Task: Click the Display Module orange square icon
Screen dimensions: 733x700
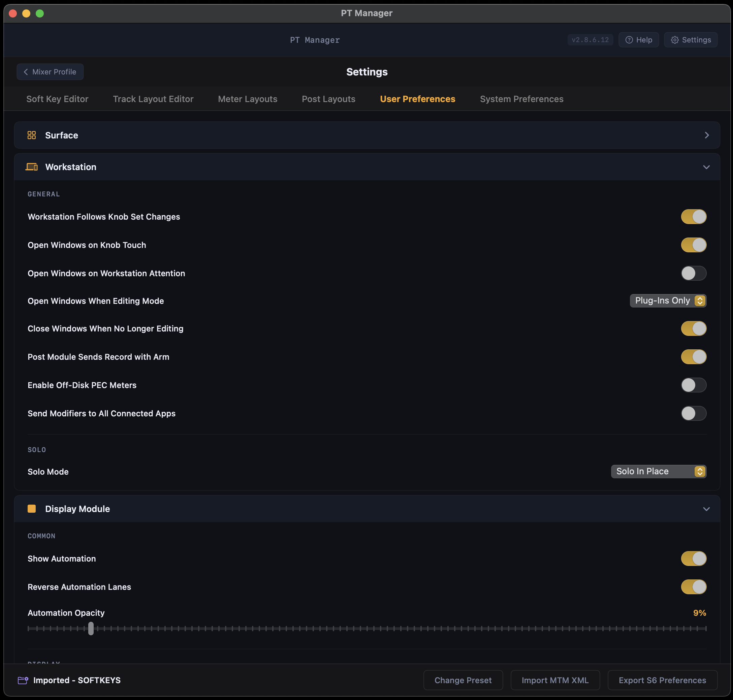Action: (x=32, y=509)
